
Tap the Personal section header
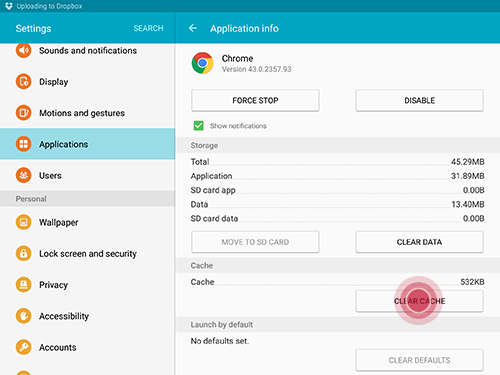(87, 199)
